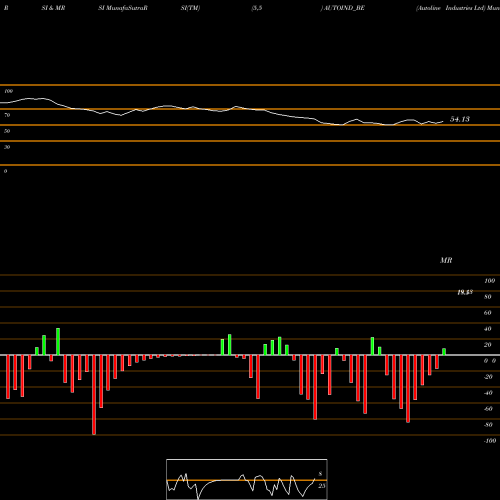Click the MR axis label -40
The height and width of the screenshot is (500, 500).
488,393
